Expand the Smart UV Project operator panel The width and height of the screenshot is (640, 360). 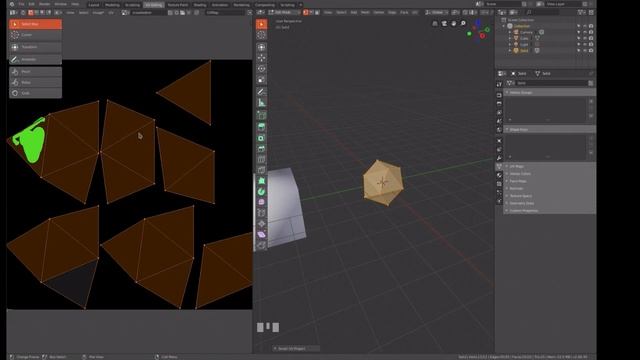pos(296,349)
